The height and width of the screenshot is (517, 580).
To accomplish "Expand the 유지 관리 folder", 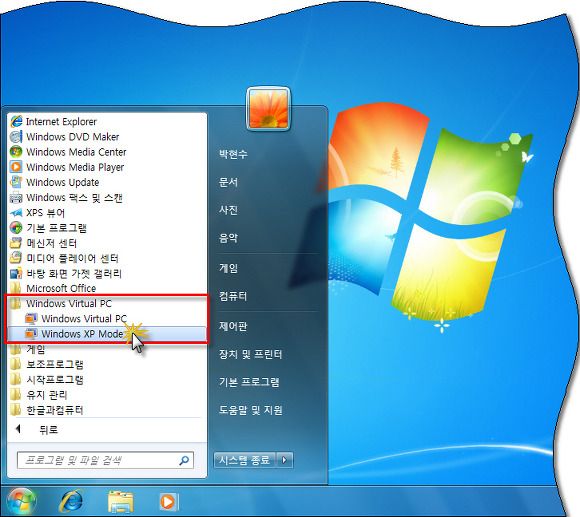I will pos(38,395).
